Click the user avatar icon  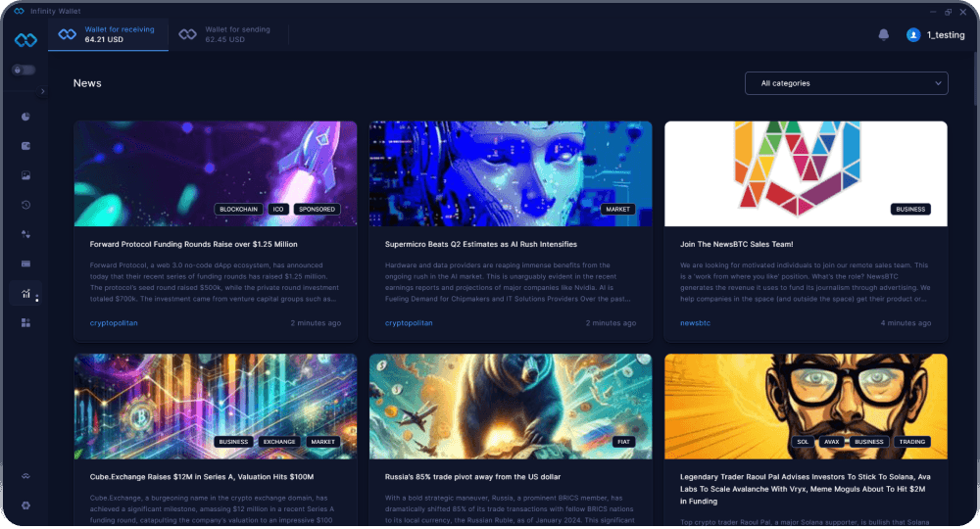point(913,35)
